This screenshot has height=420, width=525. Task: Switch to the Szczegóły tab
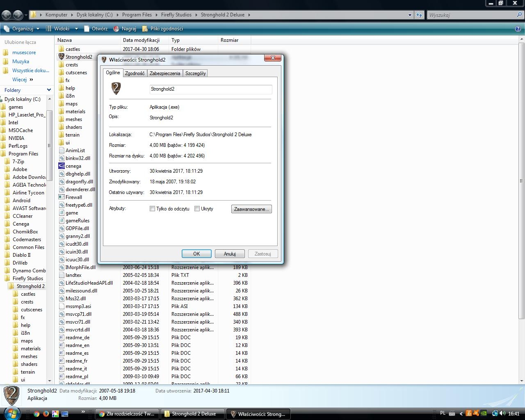pos(196,73)
